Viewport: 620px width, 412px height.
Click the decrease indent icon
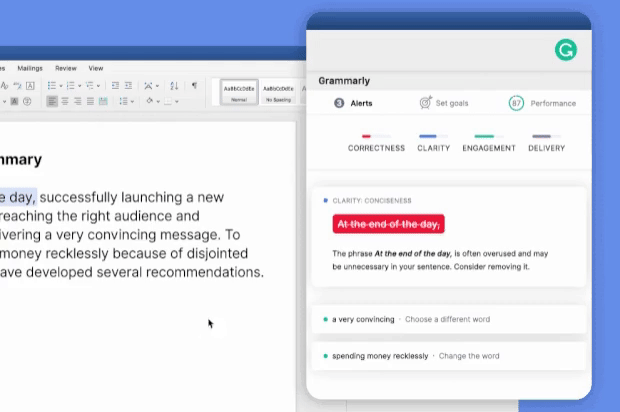[x=115, y=85]
